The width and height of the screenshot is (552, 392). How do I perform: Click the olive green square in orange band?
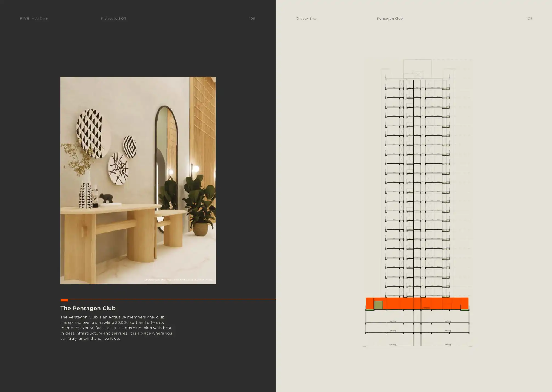point(378,305)
